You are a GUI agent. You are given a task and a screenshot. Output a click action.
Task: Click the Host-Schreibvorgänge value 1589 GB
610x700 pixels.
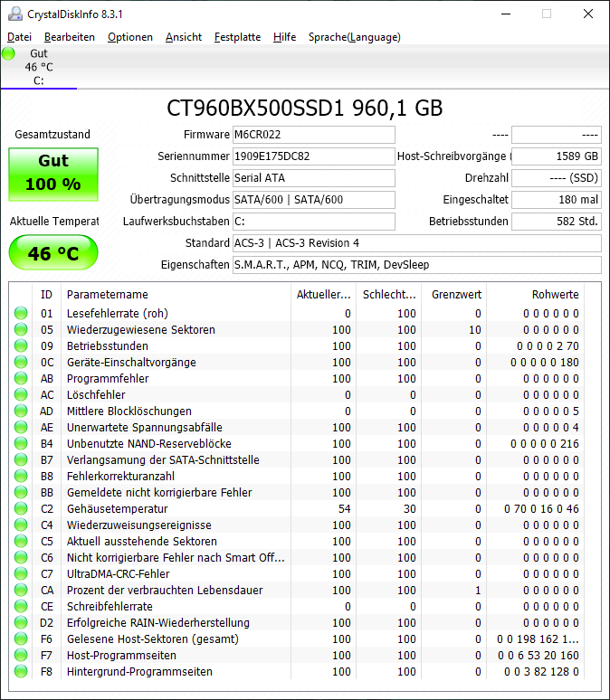(x=557, y=156)
